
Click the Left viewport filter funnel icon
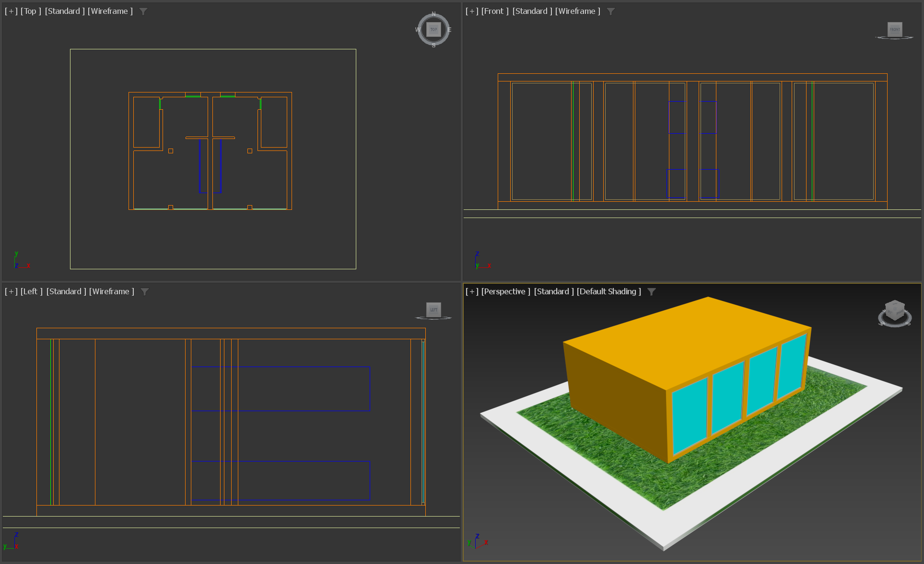point(145,292)
